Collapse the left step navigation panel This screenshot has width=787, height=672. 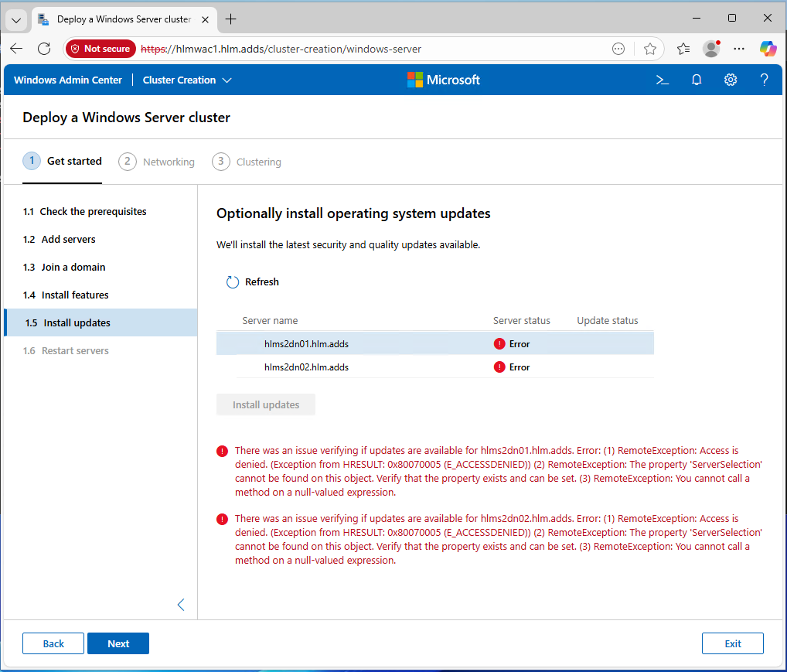pyautogui.click(x=181, y=605)
